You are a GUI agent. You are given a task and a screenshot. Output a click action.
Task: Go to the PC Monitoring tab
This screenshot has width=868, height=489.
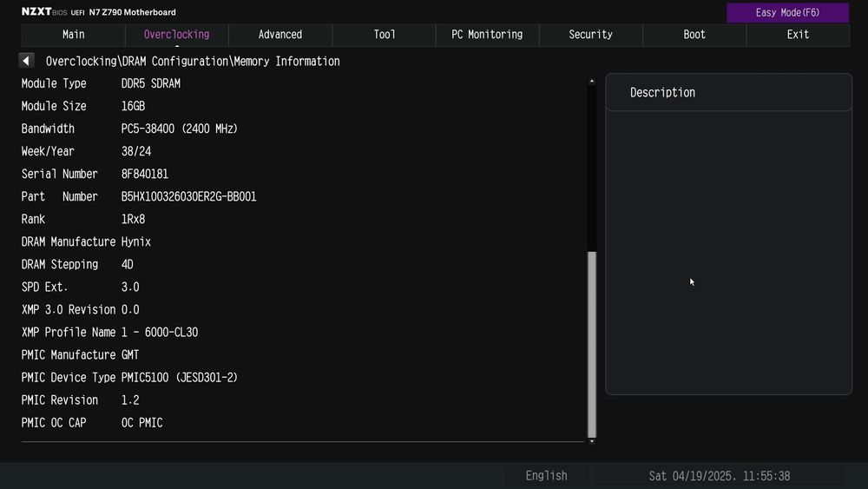[487, 35]
